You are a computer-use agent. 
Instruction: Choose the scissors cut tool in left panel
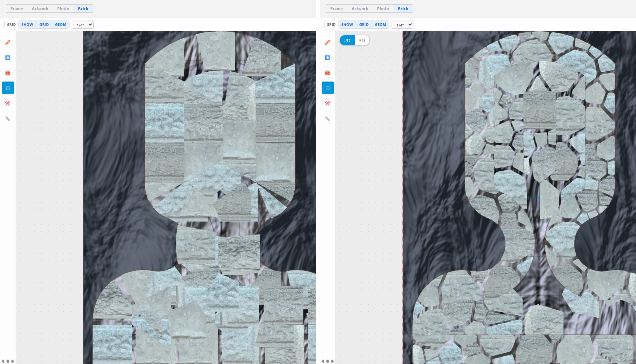(x=8, y=103)
